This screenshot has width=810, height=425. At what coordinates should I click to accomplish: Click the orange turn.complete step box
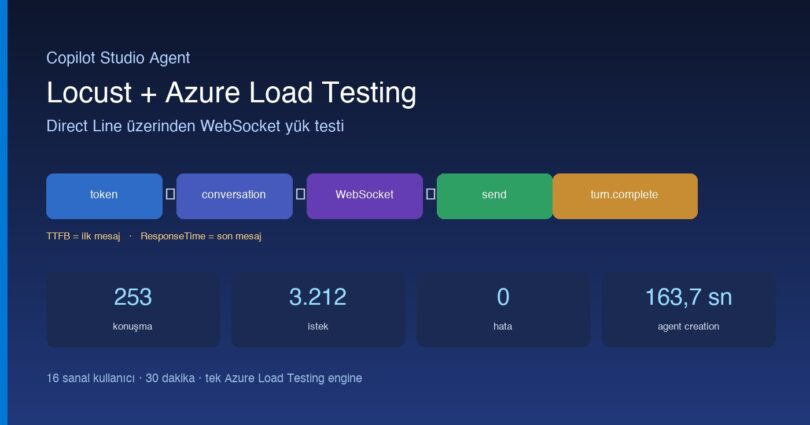(x=625, y=196)
